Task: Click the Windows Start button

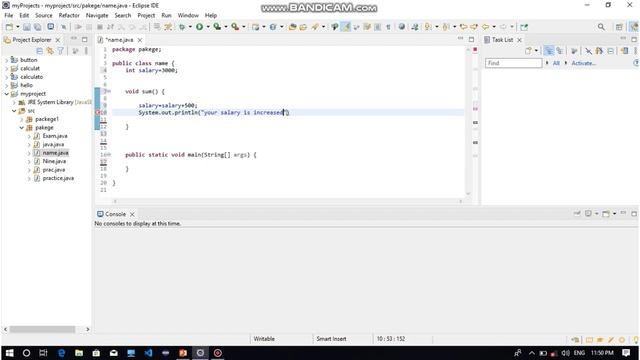Action: (9, 353)
